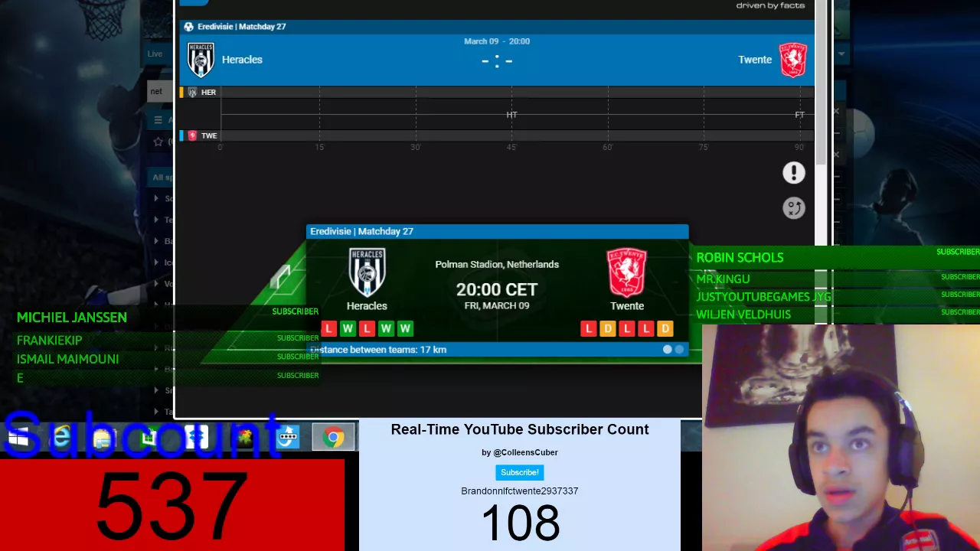This screenshot has height=551, width=980.
Task: Expand the first sport arrow under All sports
Action: click(157, 198)
